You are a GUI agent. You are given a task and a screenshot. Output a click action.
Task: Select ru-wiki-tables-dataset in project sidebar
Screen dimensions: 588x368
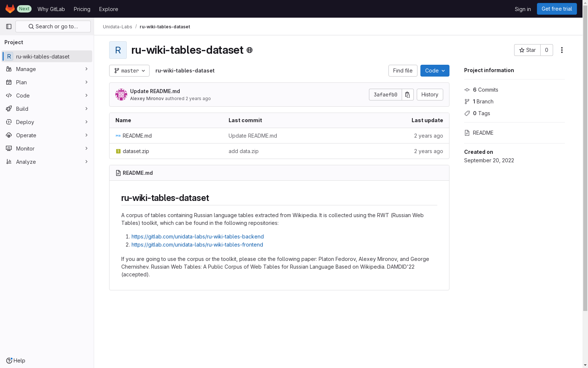47,56
